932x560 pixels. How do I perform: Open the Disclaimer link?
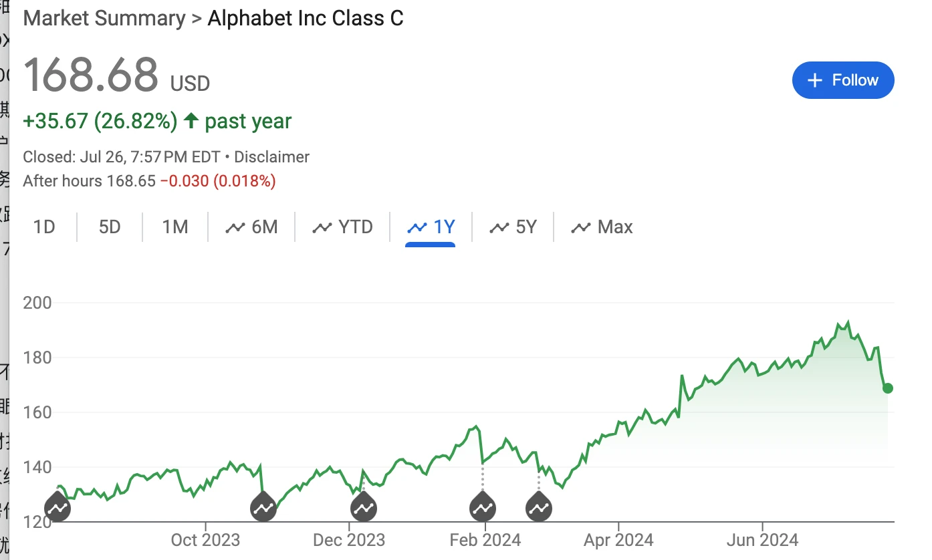[271, 157]
